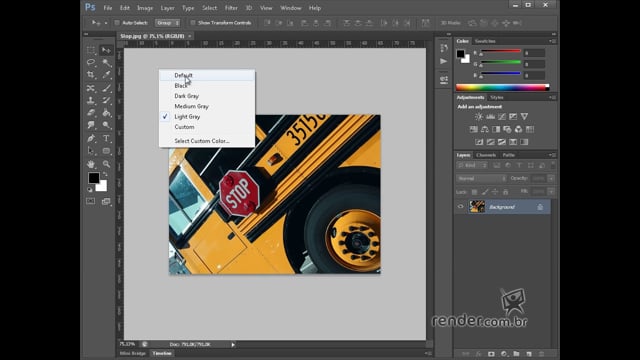Select the Smudge tool
Viewport: 640px width, 360px height.
(91, 125)
